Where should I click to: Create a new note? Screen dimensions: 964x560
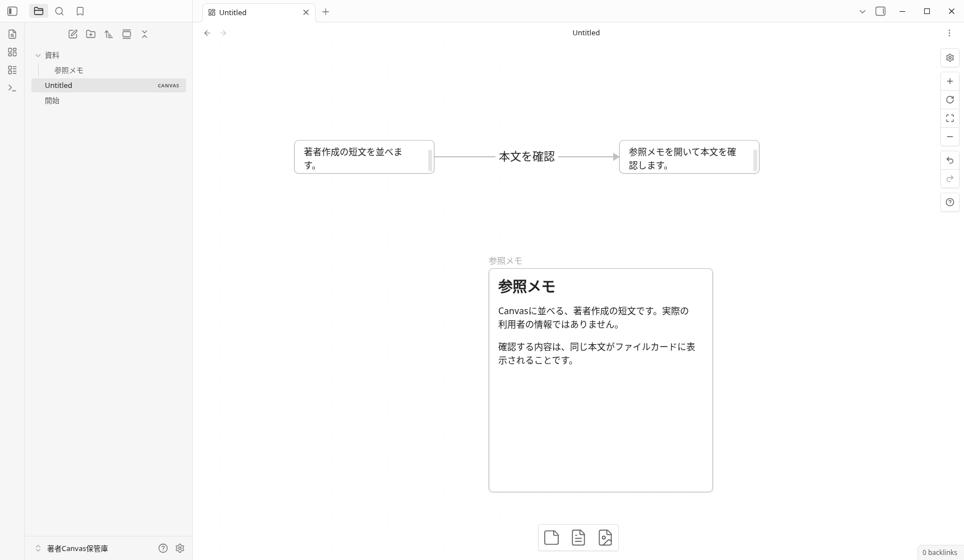73,34
